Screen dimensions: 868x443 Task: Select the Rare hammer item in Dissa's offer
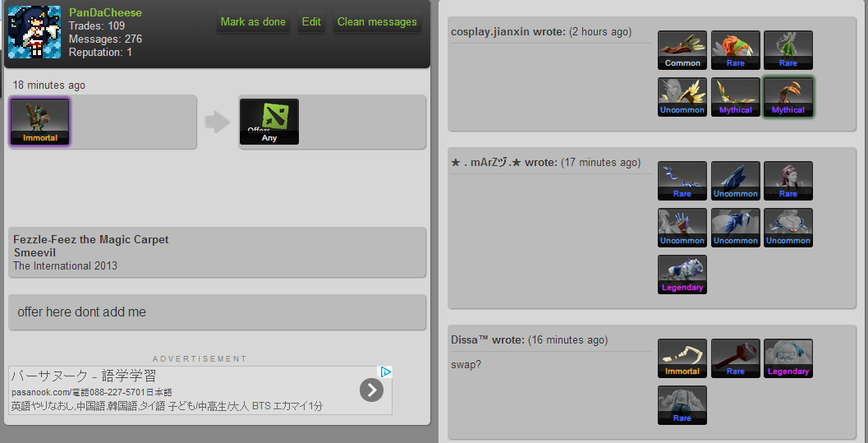(x=735, y=359)
